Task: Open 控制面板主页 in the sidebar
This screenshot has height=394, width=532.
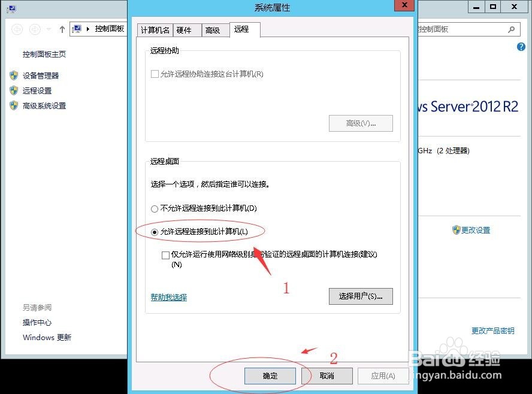Action: (x=44, y=54)
